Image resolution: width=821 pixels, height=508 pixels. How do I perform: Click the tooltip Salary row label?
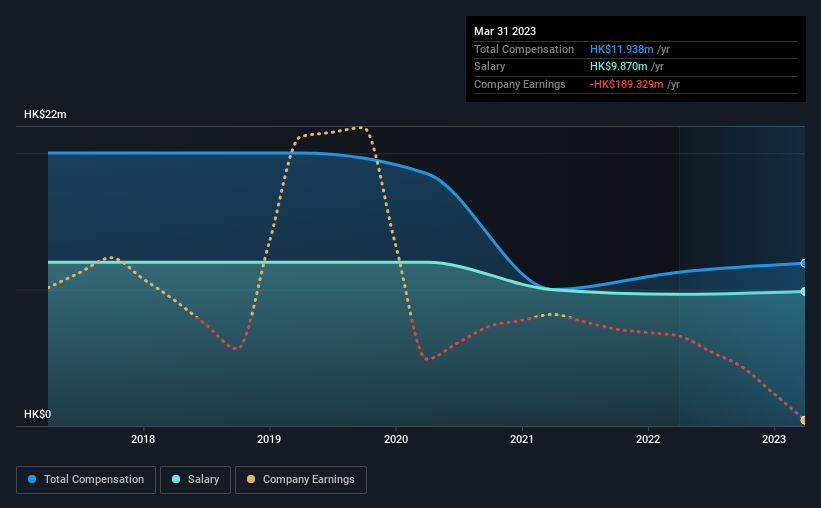[490, 67]
